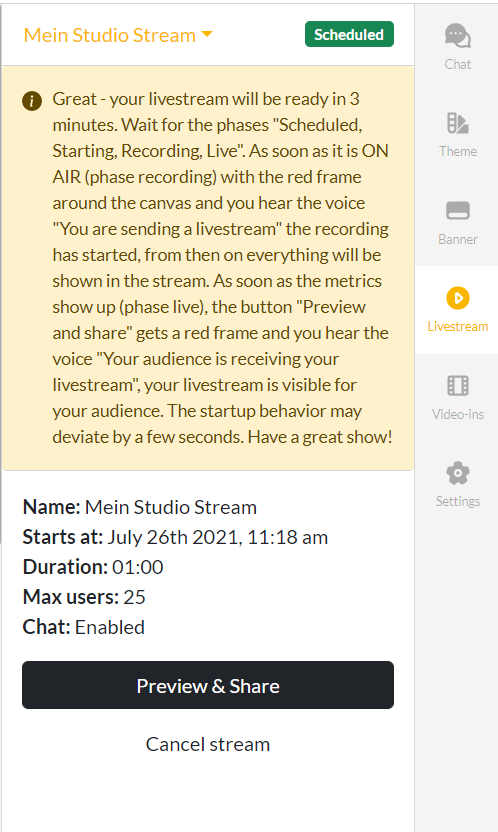Open the Banner icon in sidebar
The image size is (498, 832).
[x=458, y=211]
